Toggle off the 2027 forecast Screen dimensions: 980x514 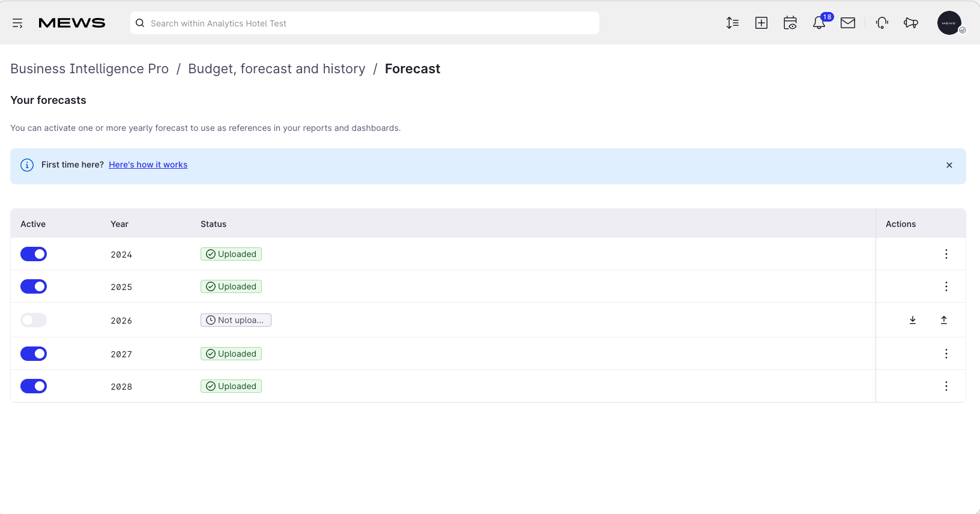[x=34, y=354]
